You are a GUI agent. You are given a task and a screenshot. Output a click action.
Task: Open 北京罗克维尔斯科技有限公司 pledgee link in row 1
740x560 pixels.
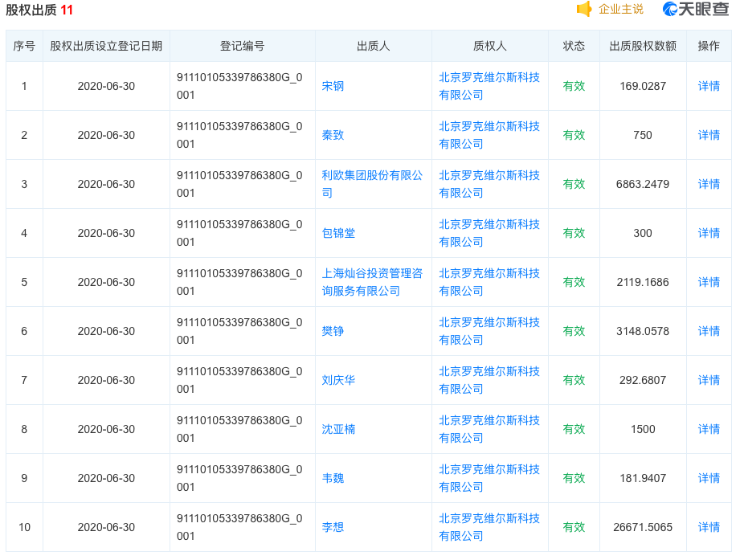[489, 86]
